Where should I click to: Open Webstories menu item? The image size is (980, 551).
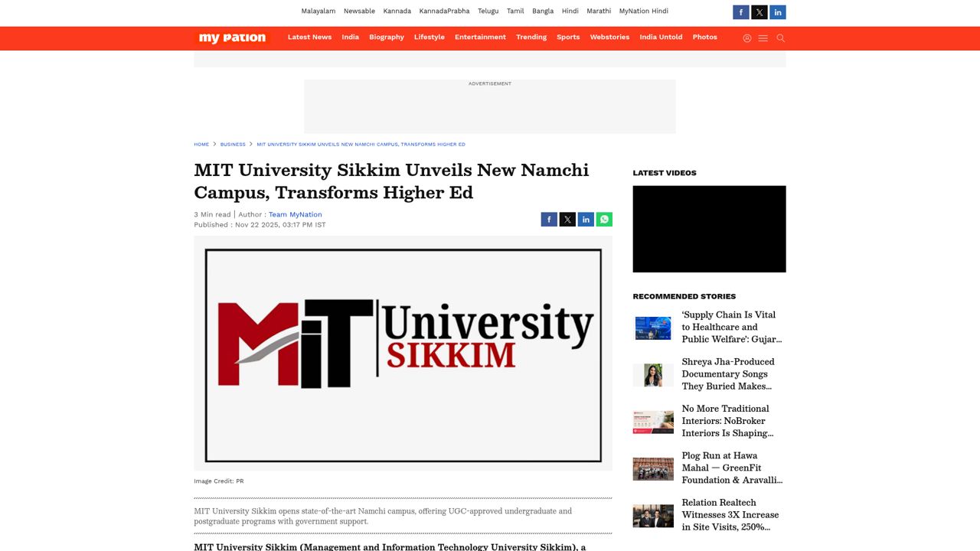(x=609, y=37)
